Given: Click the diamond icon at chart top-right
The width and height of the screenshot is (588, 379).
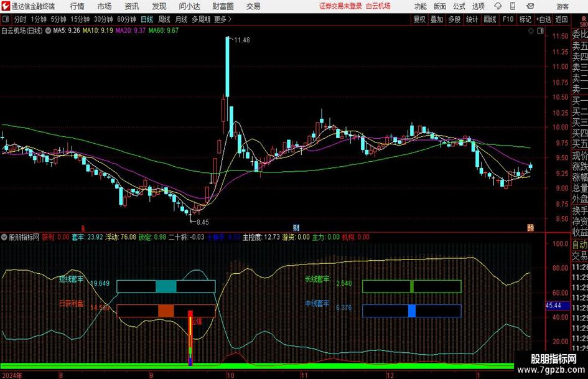Looking at the screenshot, I should pos(531,31).
